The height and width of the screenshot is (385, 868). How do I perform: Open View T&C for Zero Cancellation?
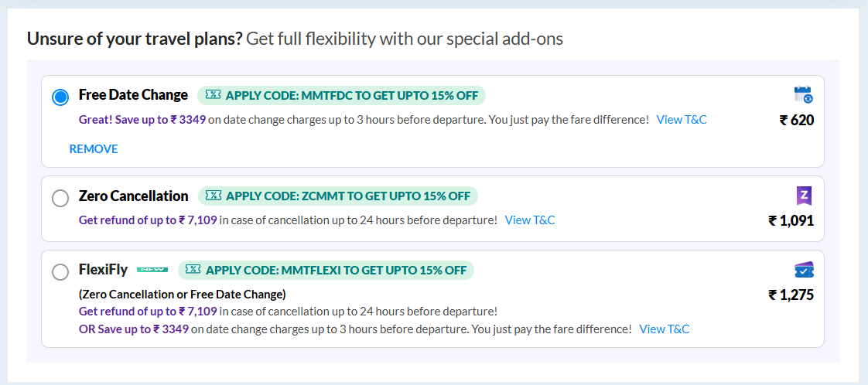530,220
